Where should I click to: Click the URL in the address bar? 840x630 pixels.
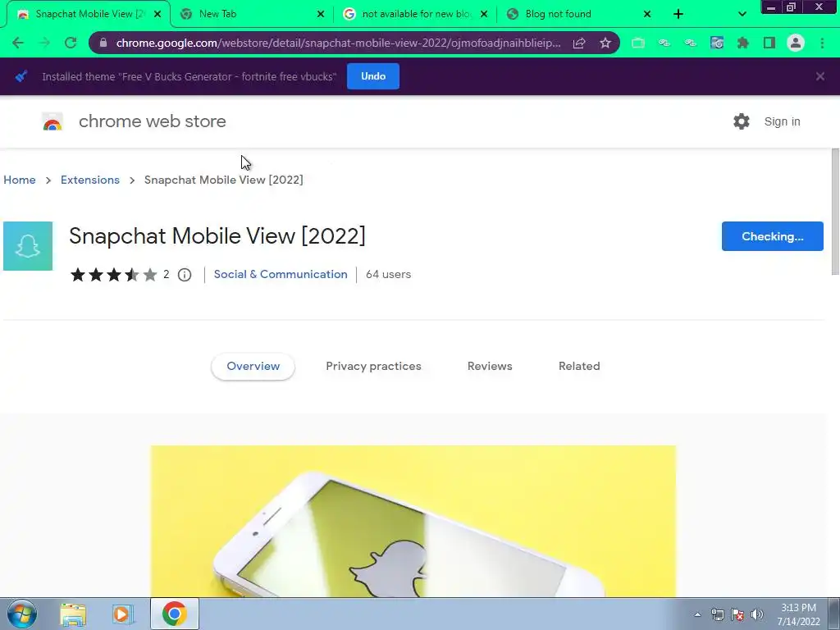(339, 43)
